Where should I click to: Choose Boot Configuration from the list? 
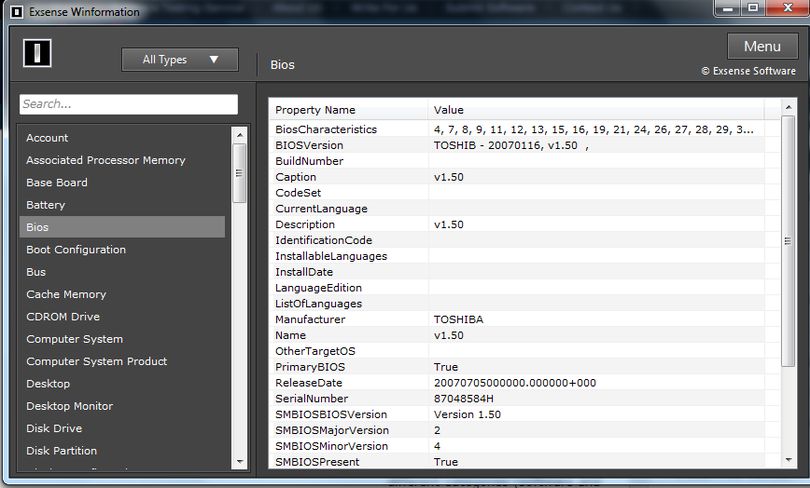pyautogui.click(x=122, y=249)
